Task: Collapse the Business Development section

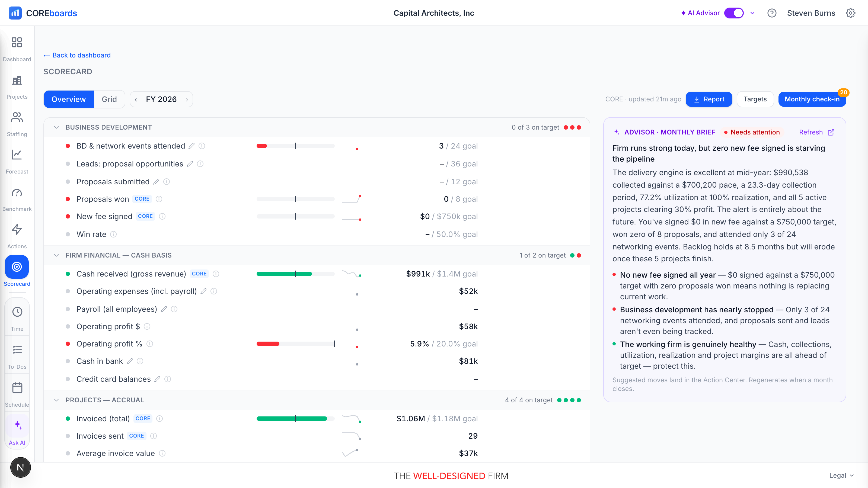Action: 56,127
